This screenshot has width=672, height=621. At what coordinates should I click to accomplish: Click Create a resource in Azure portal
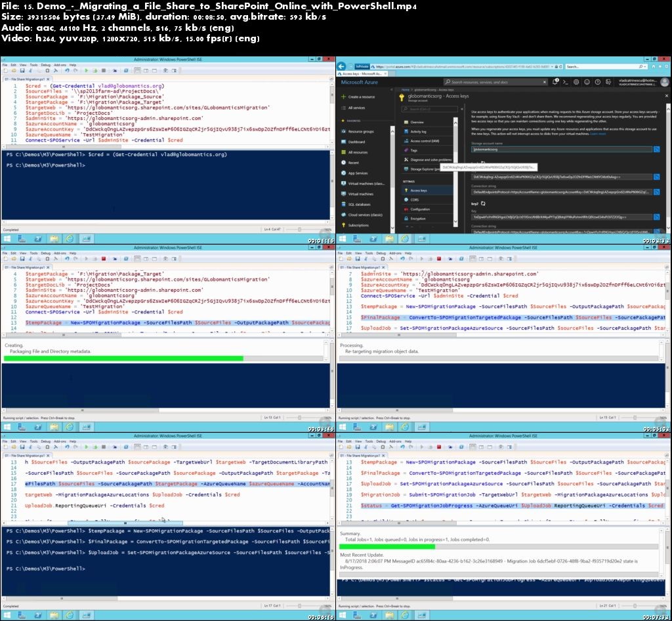[x=358, y=97]
